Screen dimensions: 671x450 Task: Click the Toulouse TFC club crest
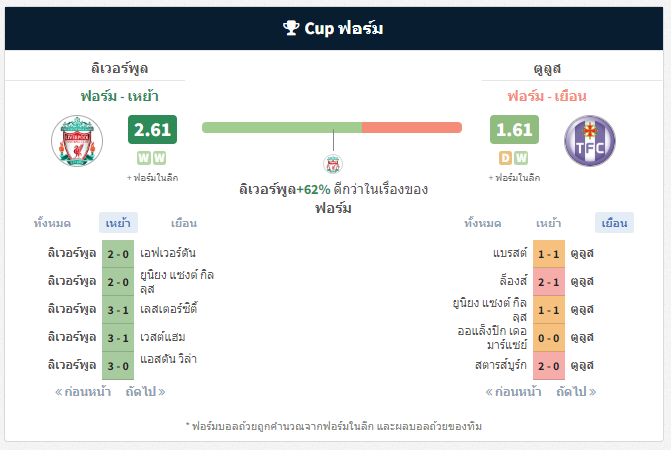590,141
